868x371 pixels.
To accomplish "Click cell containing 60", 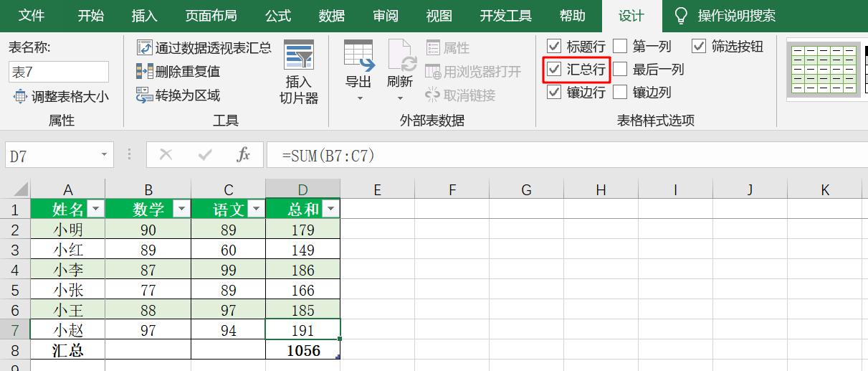I will (229, 250).
